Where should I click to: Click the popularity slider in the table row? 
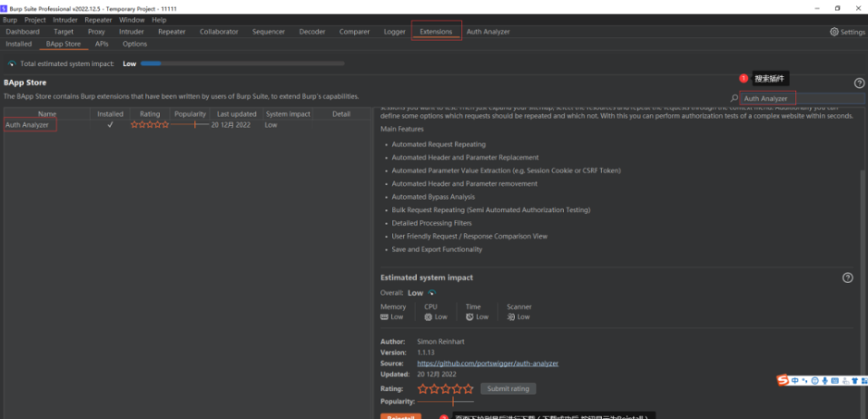click(190, 125)
